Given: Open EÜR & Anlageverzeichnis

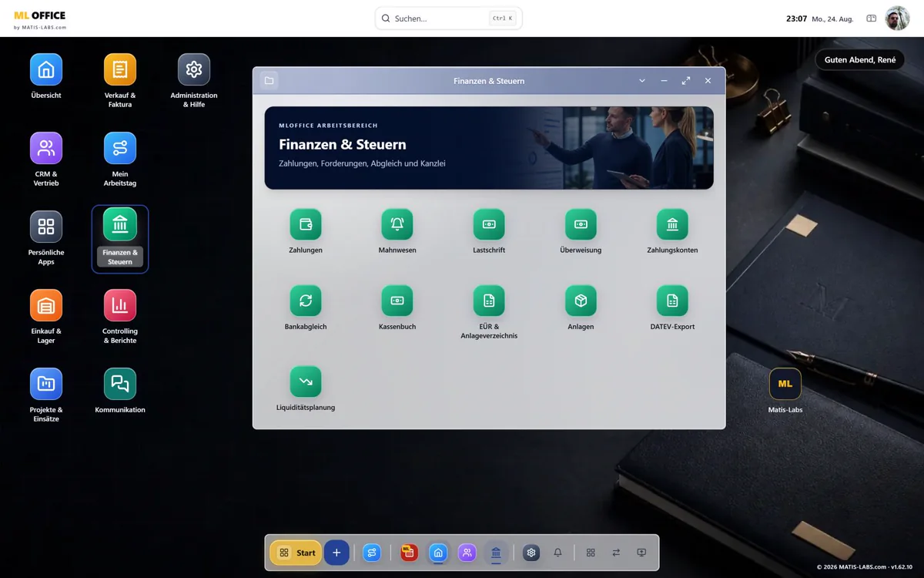Looking at the screenshot, I should click(x=489, y=301).
